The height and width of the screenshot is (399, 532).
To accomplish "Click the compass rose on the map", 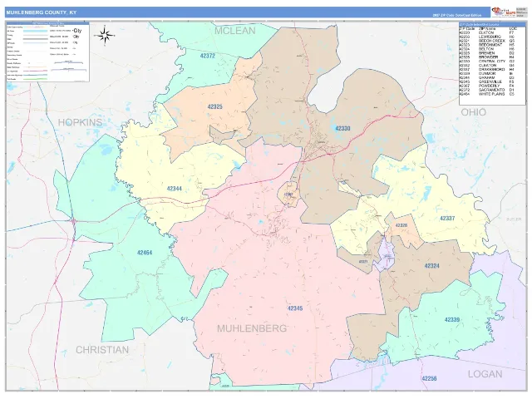I will point(106,35).
